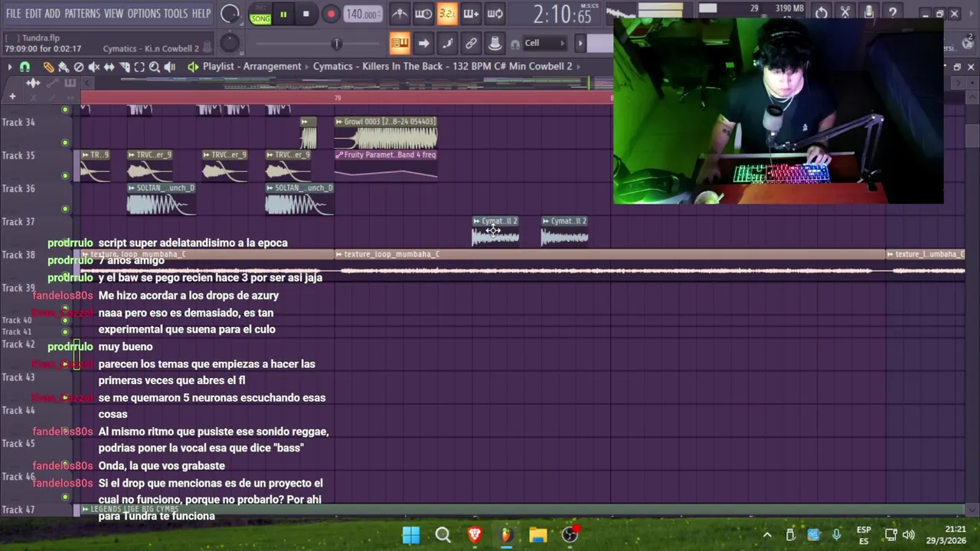This screenshot has height=551, width=980.
Task: Select the Slice tool in playlist toolbar
Action: (x=125, y=67)
